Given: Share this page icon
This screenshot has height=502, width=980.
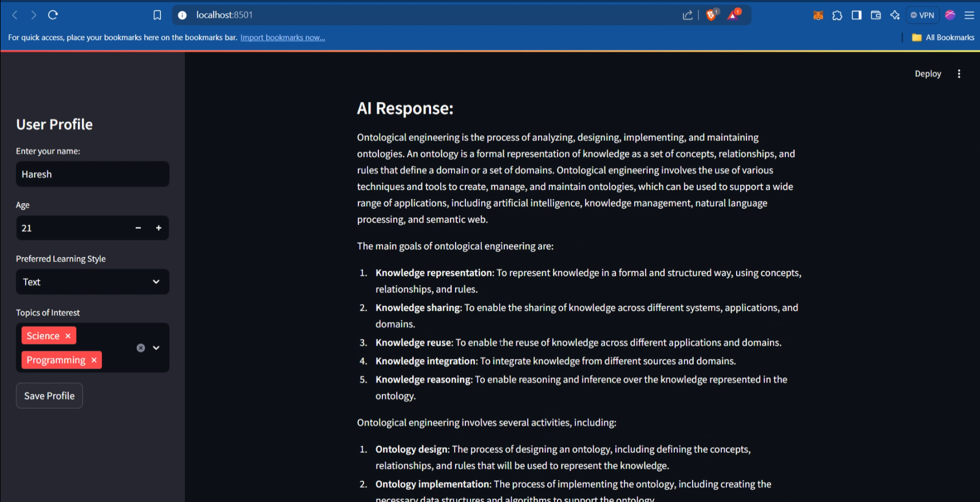Looking at the screenshot, I should (687, 15).
